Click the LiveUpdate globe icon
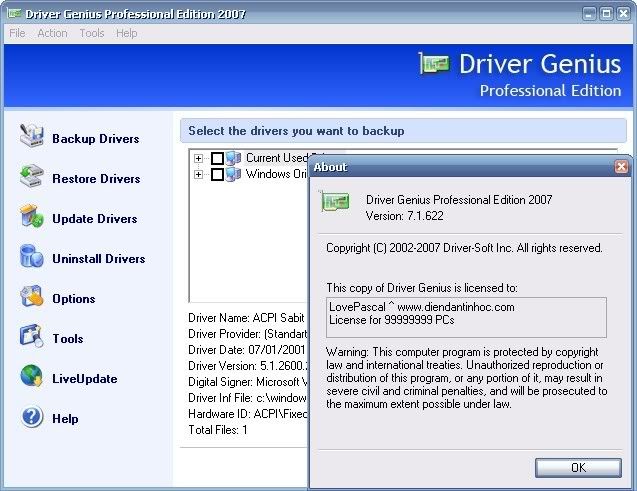Image resolution: width=637 pixels, height=491 pixels. (x=31, y=376)
